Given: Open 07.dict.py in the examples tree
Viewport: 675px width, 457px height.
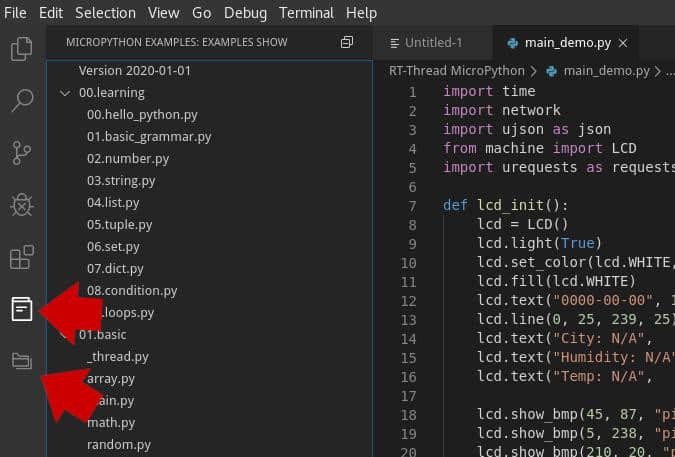Looking at the screenshot, I should [115, 269].
